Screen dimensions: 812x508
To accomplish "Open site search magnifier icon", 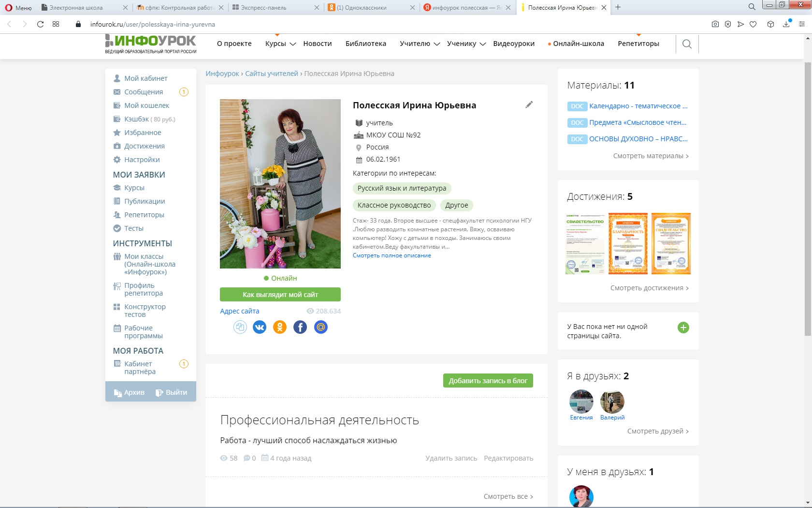I will coord(687,44).
